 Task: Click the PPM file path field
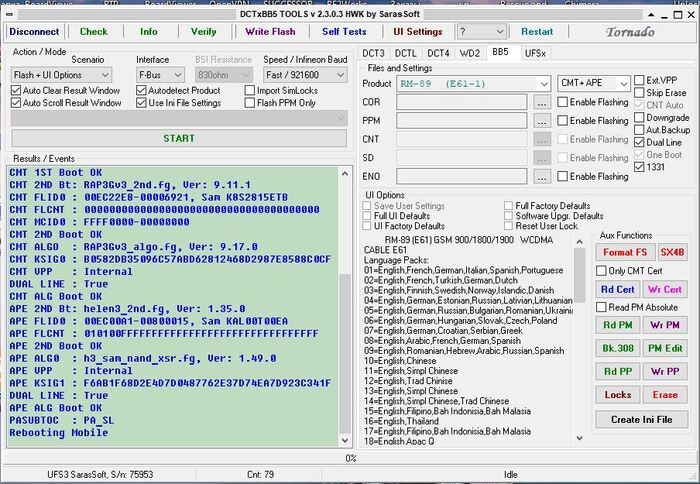(462, 121)
